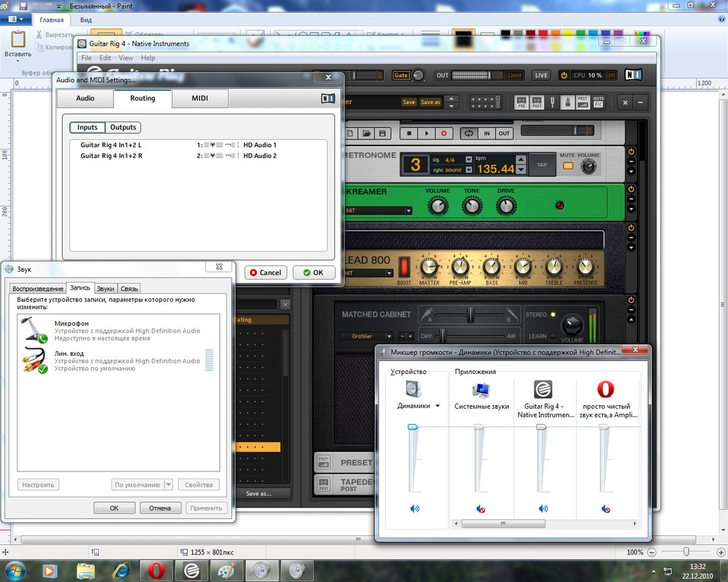
Task: Open Windows Explorer folder in taskbar
Action: [86, 570]
